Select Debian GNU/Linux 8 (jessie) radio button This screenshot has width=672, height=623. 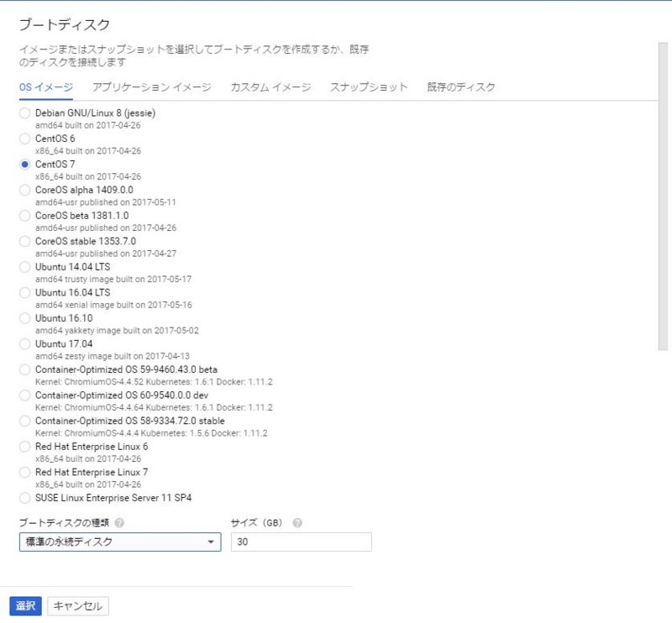(25, 113)
